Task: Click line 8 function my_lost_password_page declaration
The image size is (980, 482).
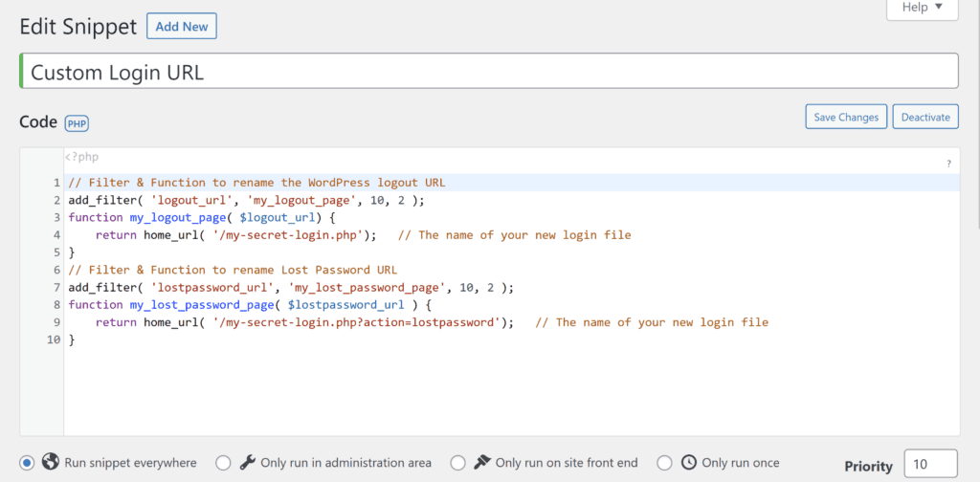Action: [x=250, y=305]
